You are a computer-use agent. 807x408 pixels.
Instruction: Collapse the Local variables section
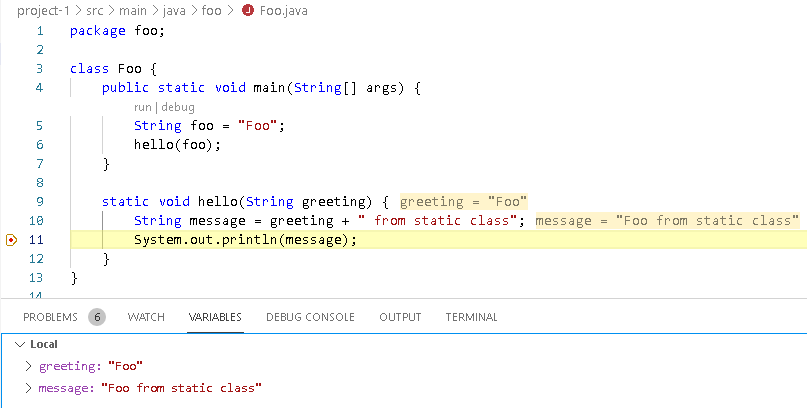tap(20, 344)
